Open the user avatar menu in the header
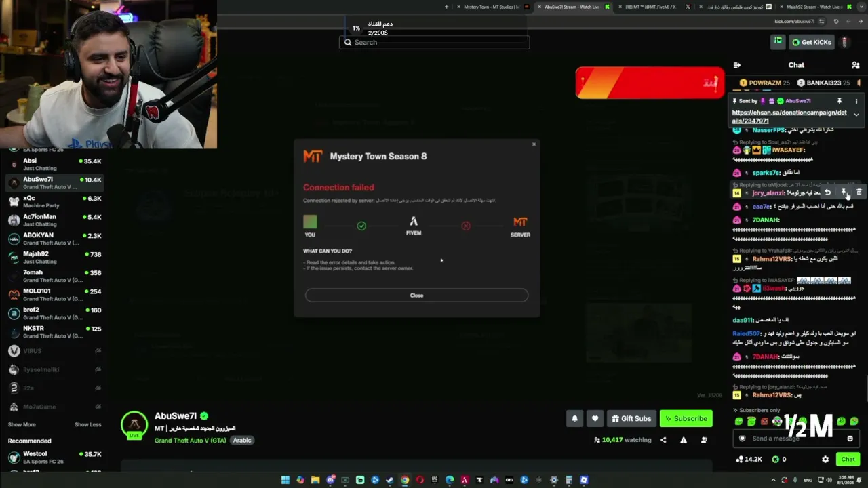The height and width of the screenshot is (488, 868). click(844, 42)
